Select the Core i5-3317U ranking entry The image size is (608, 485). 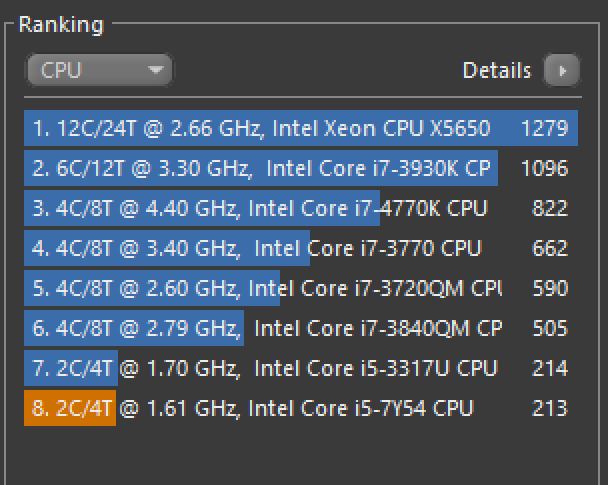click(x=264, y=368)
